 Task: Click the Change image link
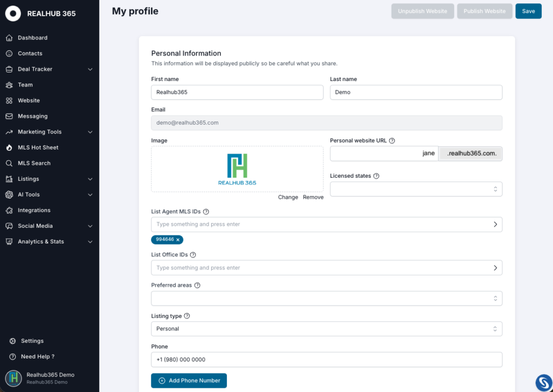(x=288, y=198)
